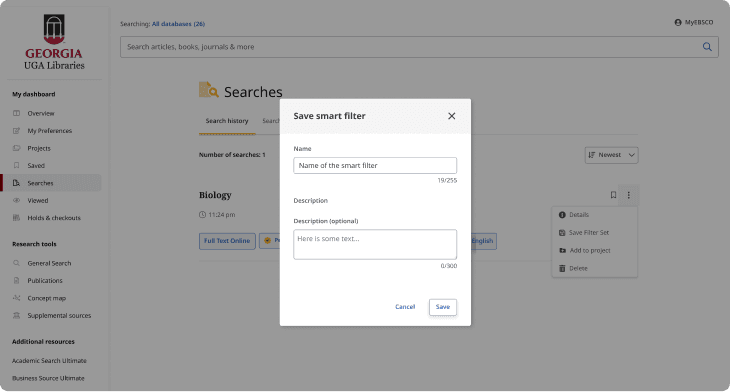Screen dimensions: 730x392
Task: Click the 11:24 pm timestamp
Action: click(x=222, y=215)
